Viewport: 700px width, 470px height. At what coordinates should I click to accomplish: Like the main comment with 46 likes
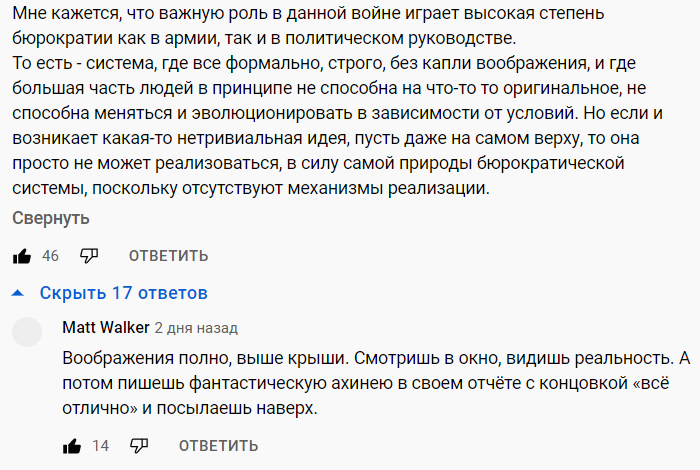click(22, 256)
